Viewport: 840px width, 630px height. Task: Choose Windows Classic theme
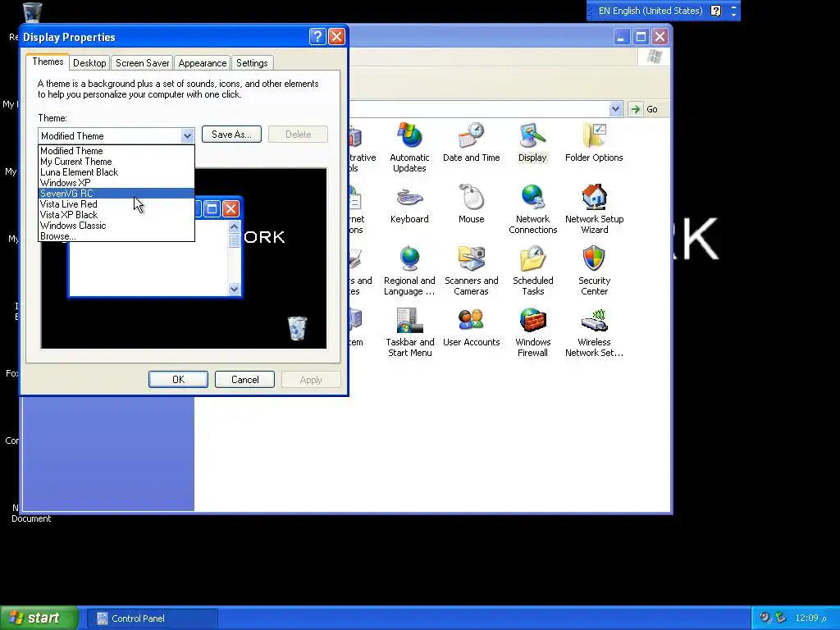[116, 226]
